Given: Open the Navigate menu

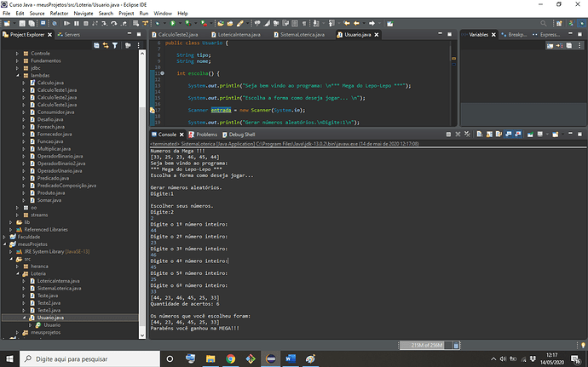Looking at the screenshot, I should click(84, 13).
